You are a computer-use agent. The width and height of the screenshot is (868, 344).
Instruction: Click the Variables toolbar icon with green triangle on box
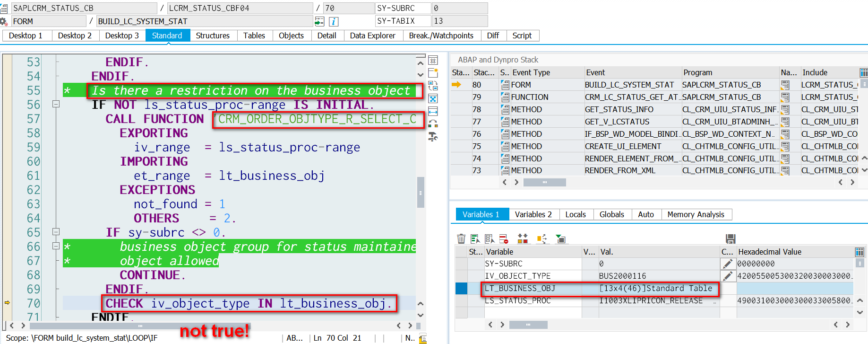[560, 239]
